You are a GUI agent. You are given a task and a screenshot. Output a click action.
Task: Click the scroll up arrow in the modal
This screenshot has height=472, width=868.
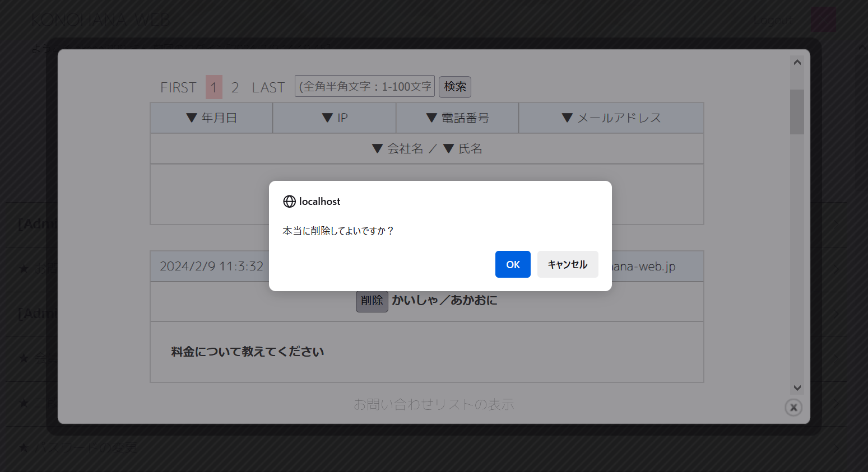coord(797,63)
